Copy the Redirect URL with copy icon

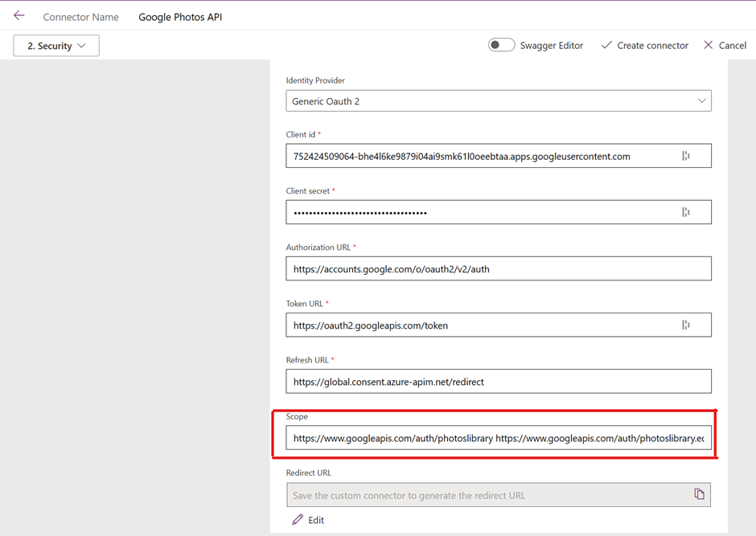coord(699,494)
